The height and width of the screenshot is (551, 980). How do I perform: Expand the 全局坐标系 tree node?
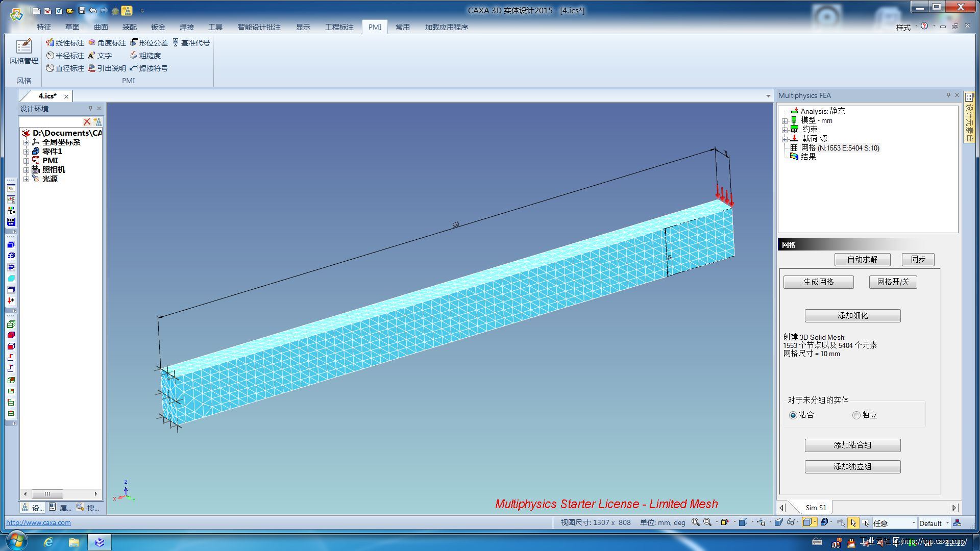tap(26, 142)
